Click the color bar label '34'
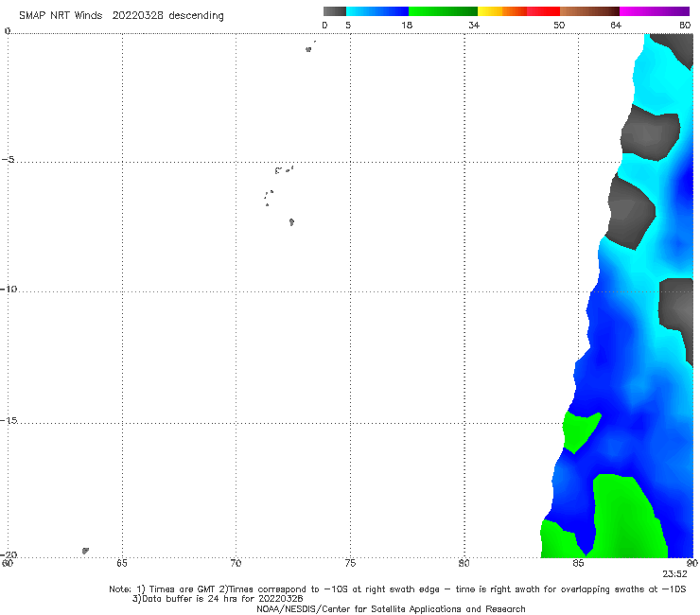Image resolution: width=700 pixels, height=615 pixels. pyautogui.click(x=474, y=26)
